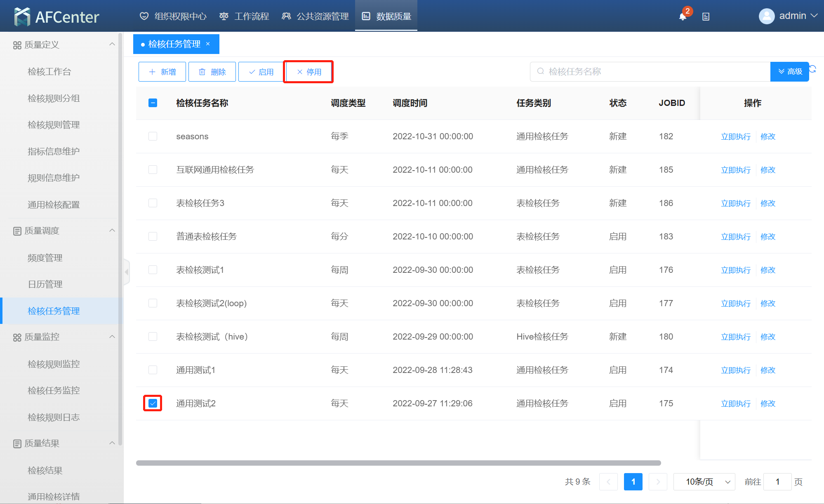Collapse sidebar using the left arrow handle

pos(127,272)
